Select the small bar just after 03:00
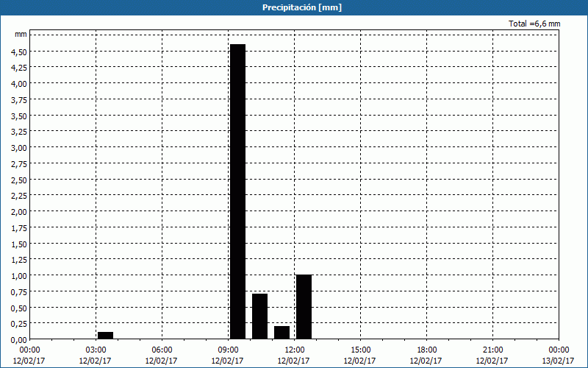The width and height of the screenshot is (588, 368). click(105, 336)
